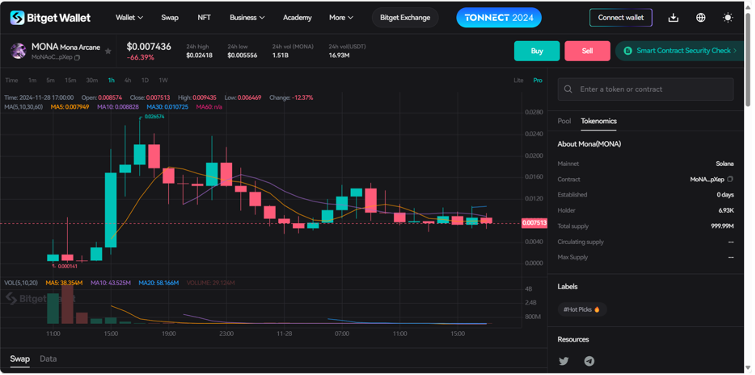
Task: Click the Bitget Wallet logo
Action: [x=50, y=18]
